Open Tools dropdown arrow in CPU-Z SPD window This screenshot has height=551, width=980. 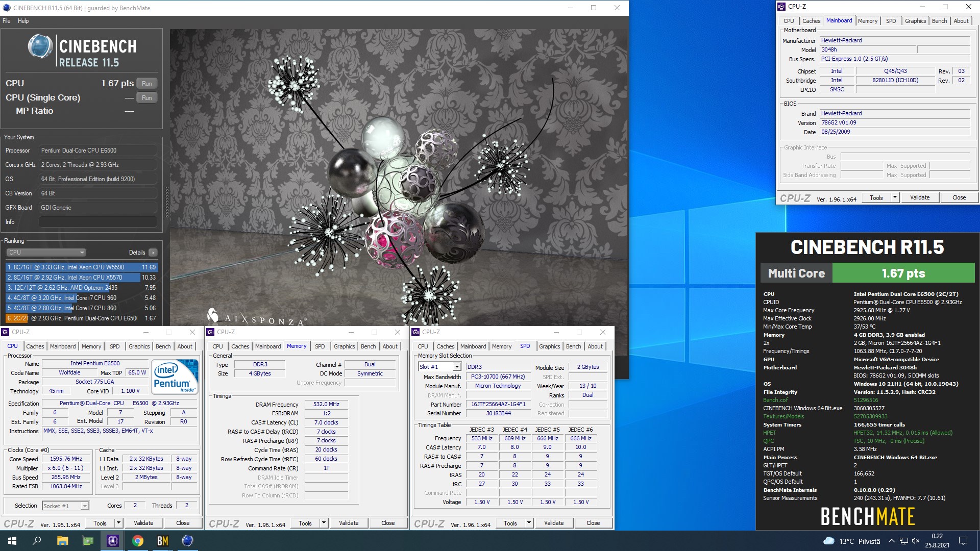[x=529, y=523]
